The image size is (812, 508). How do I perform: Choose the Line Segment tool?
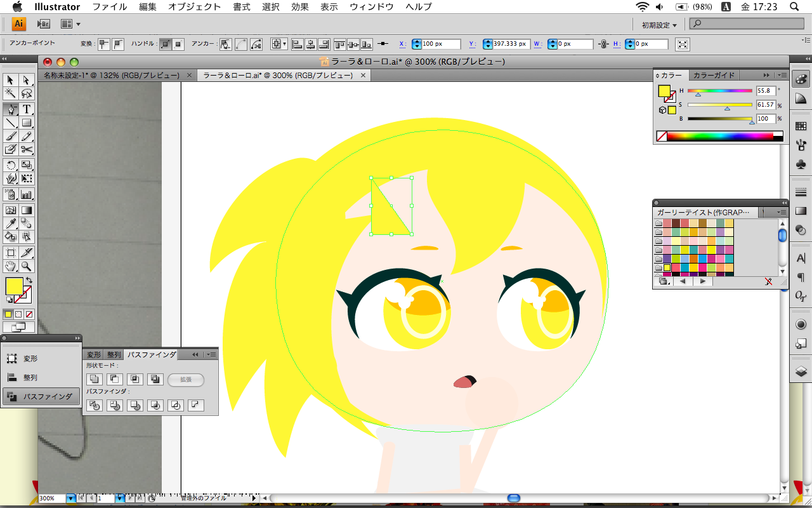click(x=11, y=123)
